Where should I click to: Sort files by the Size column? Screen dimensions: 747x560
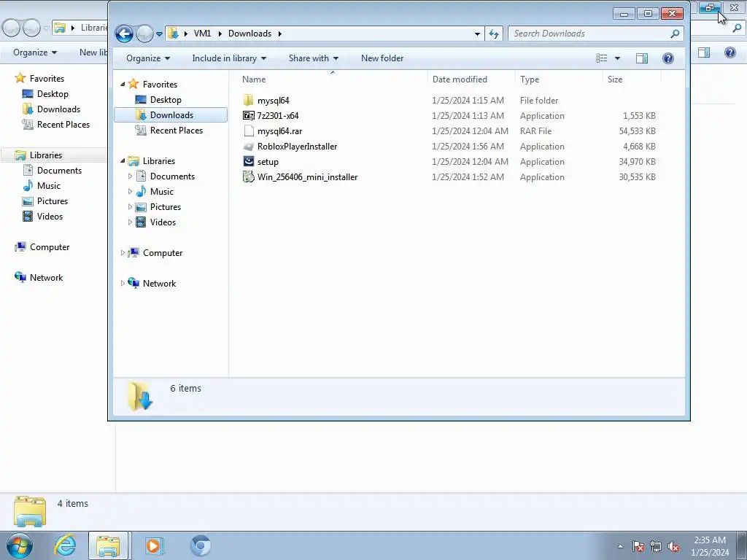pyautogui.click(x=632, y=79)
